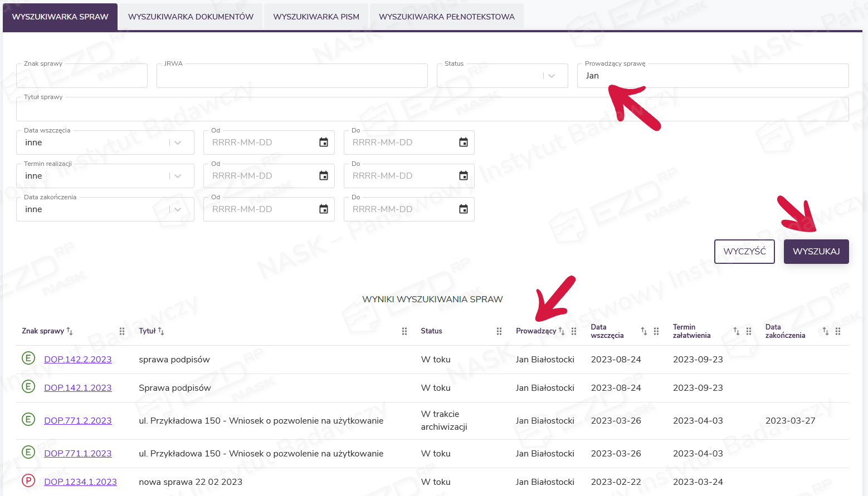
Task: Click the red P icon beside DOP.1234.1.2023
Action: click(28, 480)
